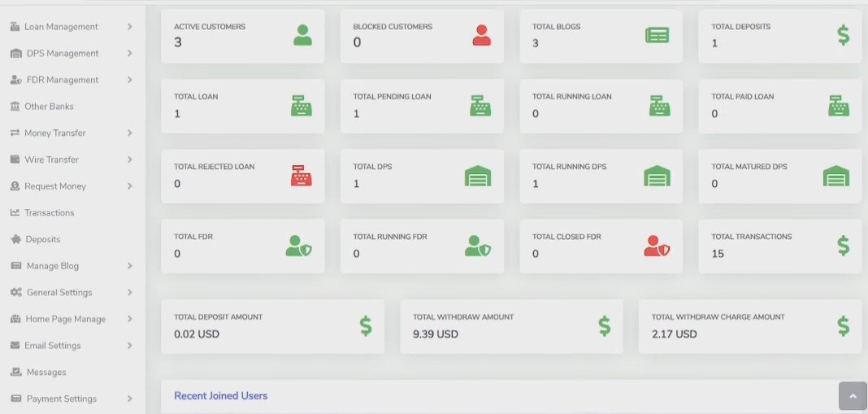868x414 pixels.
Task: Click the Manage Blog sidebar icon
Action: point(16,265)
